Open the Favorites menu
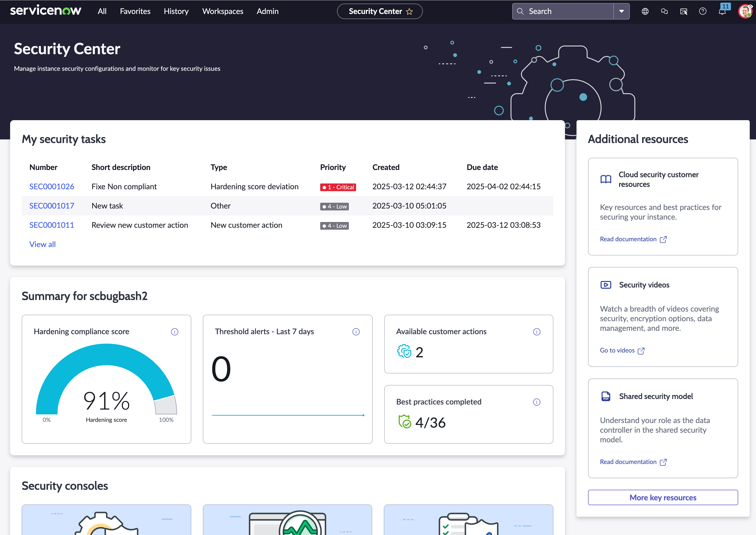Viewport: 756px width, 535px height. click(x=135, y=11)
